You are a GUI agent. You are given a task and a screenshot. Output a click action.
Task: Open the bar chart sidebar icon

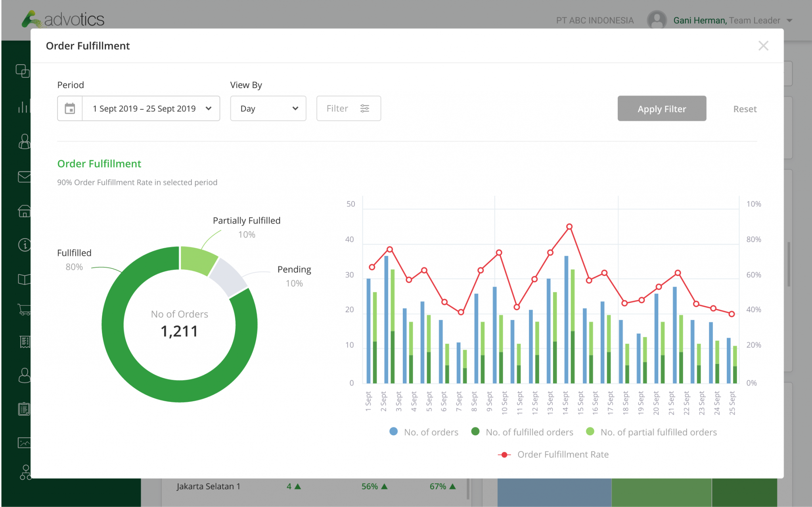23,107
